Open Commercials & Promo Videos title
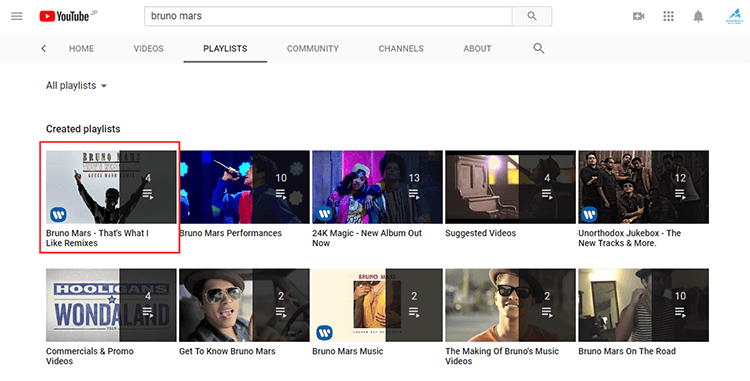 point(89,356)
